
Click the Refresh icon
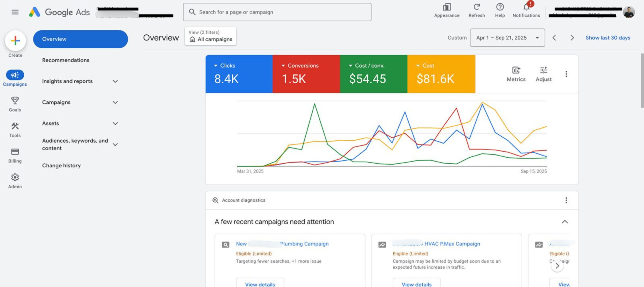[477, 7]
